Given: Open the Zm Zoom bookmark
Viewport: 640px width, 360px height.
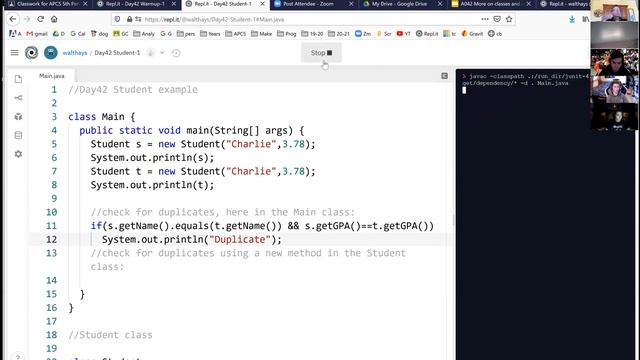Looking at the screenshot, I should [x=363, y=34].
